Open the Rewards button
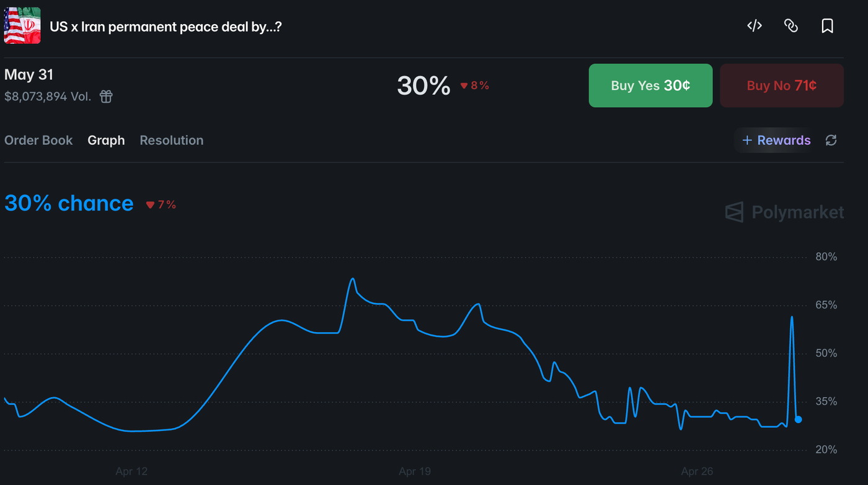This screenshot has width=868, height=485. point(776,141)
